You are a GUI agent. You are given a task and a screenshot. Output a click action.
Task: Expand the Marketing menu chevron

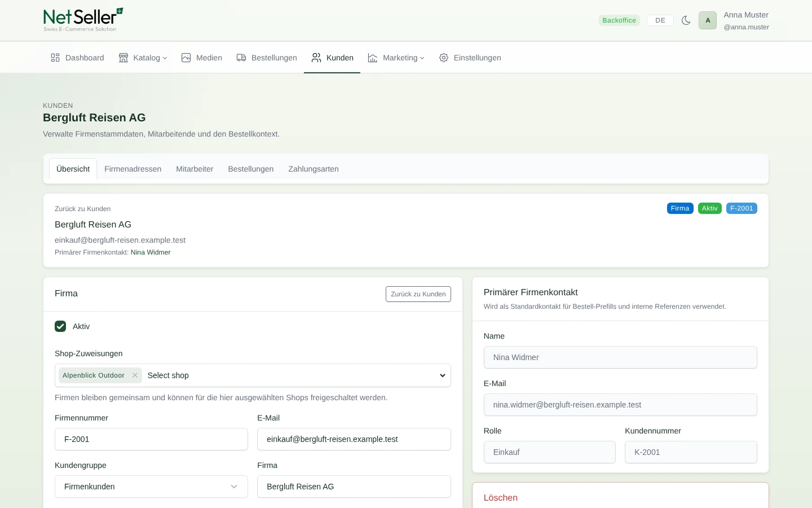(x=422, y=58)
